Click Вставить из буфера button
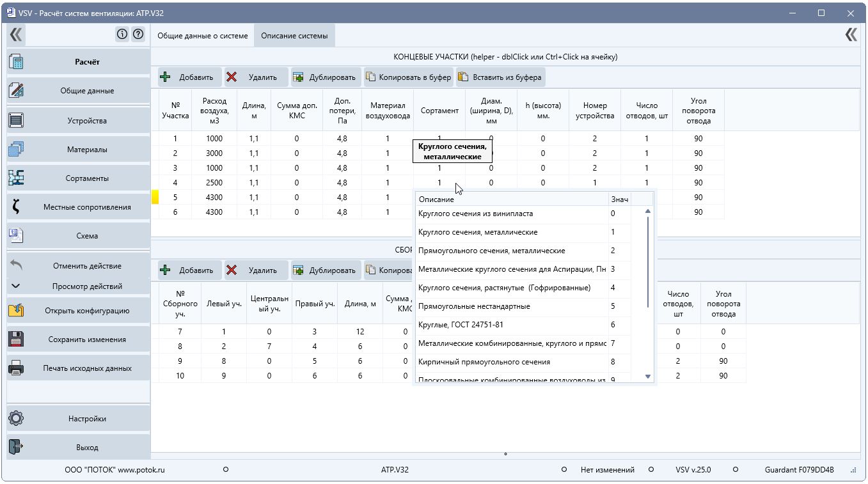The width and height of the screenshot is (868, 484). (x=501, y=77)
